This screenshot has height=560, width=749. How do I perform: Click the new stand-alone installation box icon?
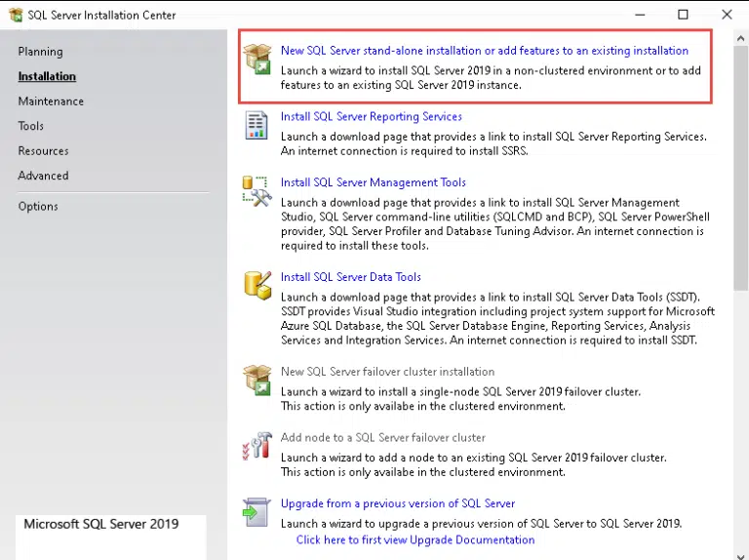pyautogui.click(x=257, y=59)
